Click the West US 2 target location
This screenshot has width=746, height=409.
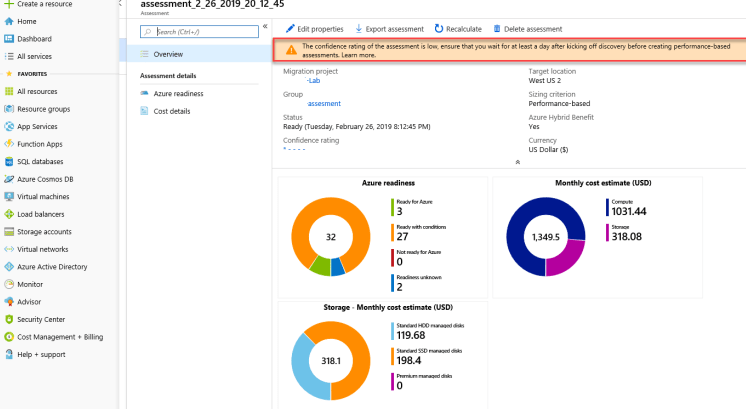[544, 80]
